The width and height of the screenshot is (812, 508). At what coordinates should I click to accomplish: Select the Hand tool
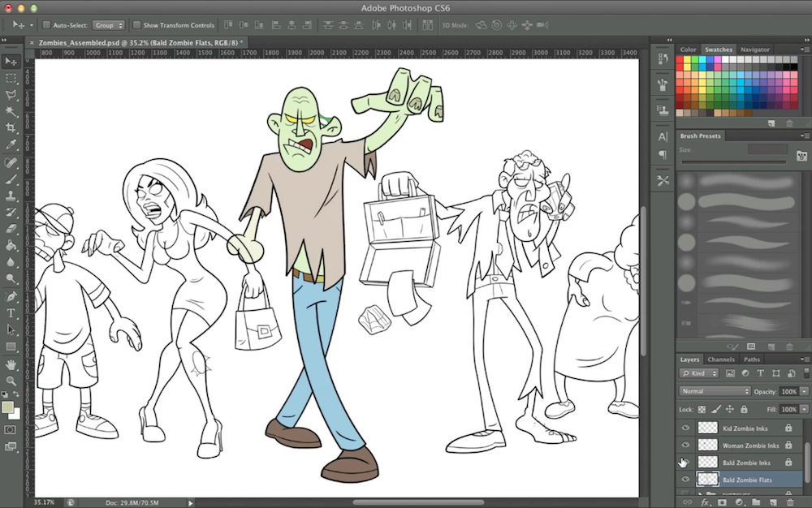(x=11, y=364)
